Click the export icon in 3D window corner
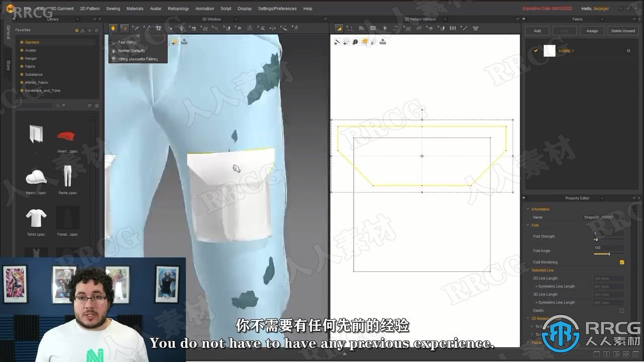This screenshot has height=362, width=644. (184, 41)
